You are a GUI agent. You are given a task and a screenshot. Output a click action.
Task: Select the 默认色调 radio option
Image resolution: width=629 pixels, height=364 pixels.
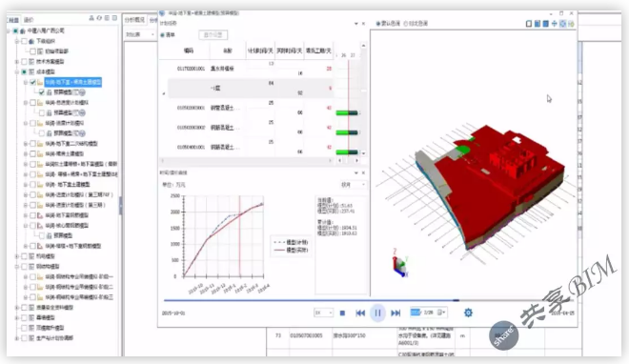[x=378, y=24]
